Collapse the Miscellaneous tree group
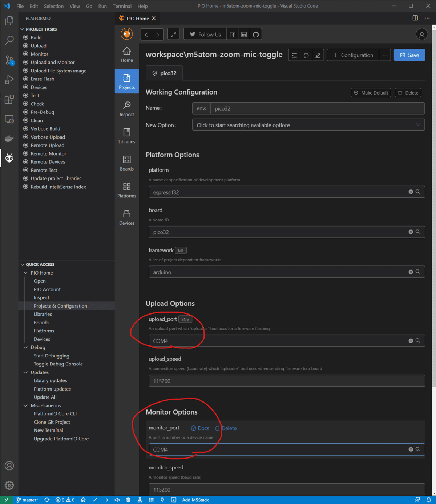Screen dimensions: 436x504 pos(25,405)
